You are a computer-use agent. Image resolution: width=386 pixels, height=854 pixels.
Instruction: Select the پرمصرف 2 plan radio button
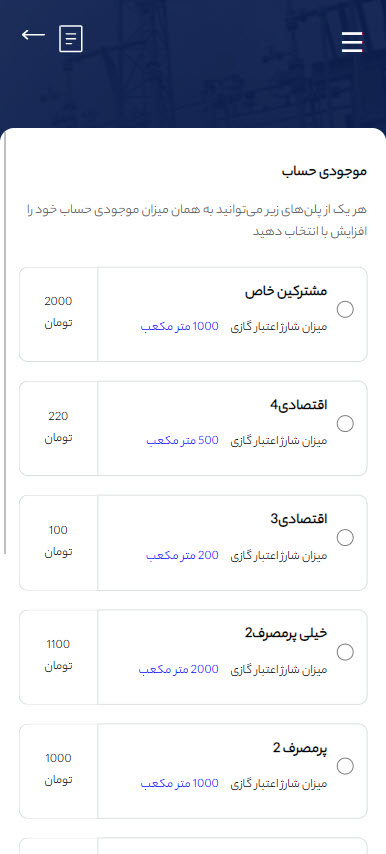[x=345, y=766]
